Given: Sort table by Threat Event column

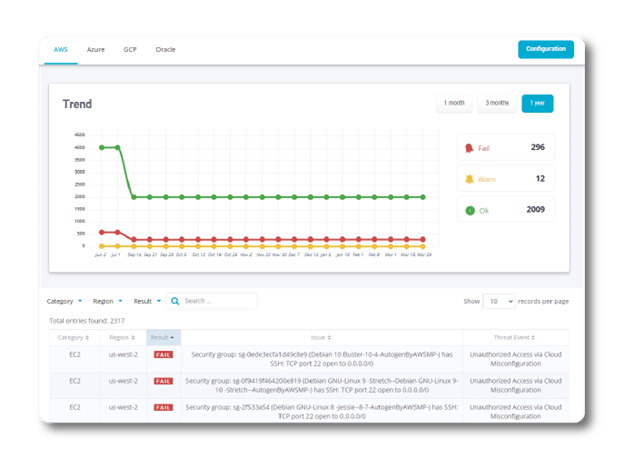Looking at the screenshot, I should click(515, 338).
